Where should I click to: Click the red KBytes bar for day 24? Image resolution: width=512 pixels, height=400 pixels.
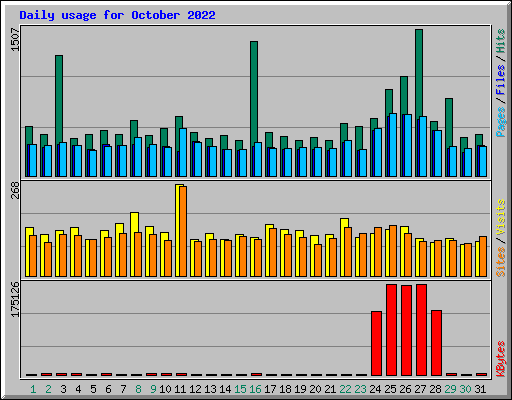coord(376,343)
